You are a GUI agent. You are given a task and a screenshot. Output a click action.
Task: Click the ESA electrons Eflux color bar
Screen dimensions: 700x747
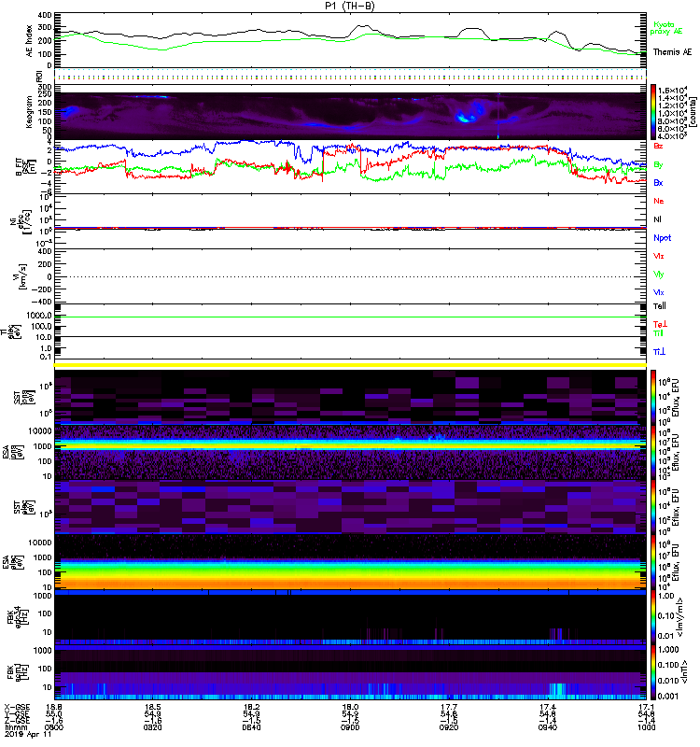point(653,562)
